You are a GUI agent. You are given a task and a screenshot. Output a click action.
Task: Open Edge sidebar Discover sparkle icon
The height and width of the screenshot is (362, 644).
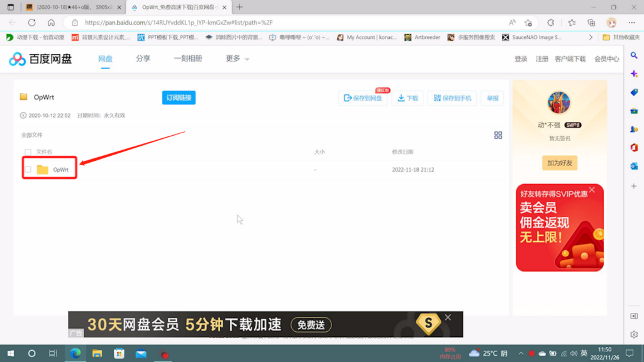634,74
